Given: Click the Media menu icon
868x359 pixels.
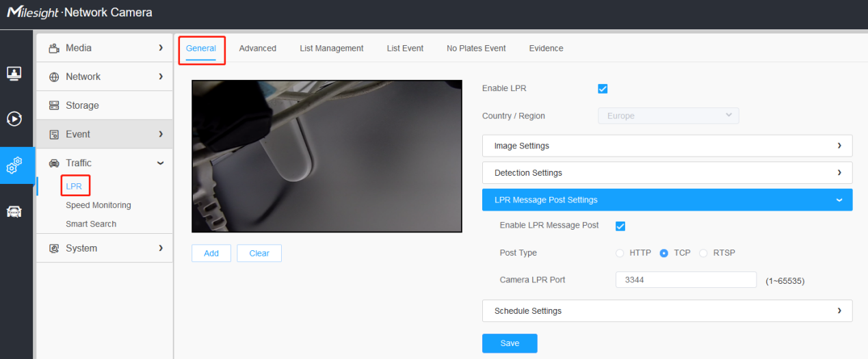Looking at the screenshot, I should 54,48.
